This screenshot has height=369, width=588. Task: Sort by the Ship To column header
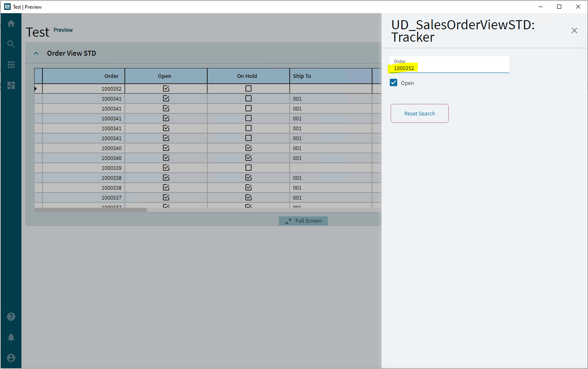tap(331, 76)
